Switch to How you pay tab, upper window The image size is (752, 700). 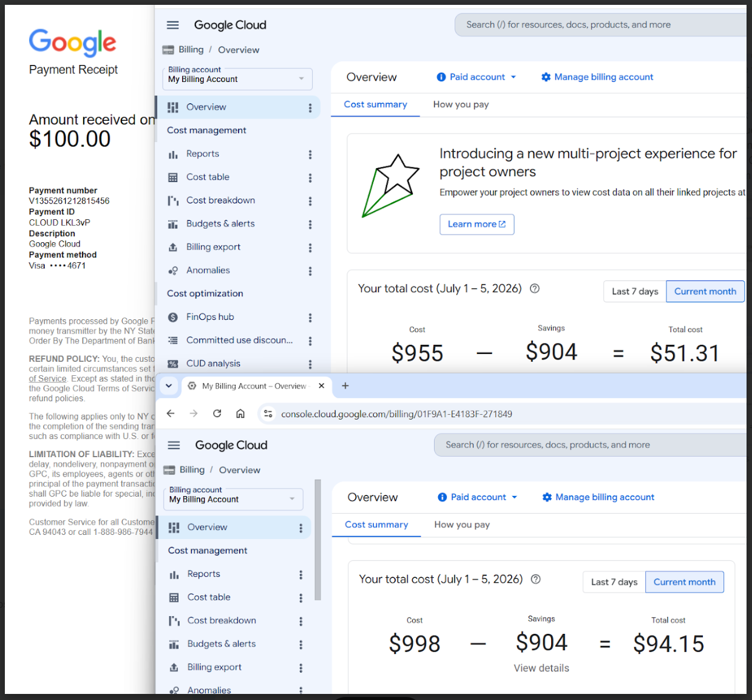coord(461,104)
